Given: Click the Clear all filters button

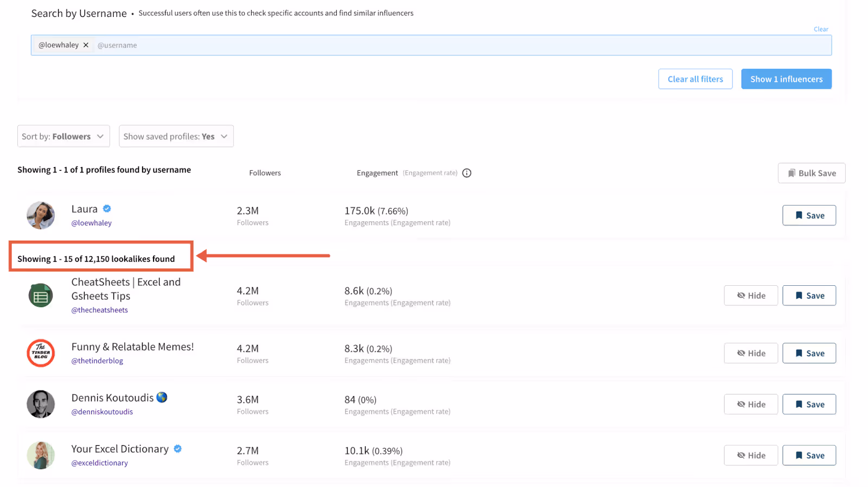Looking at the screenshot, I should (x=695, y=79).
